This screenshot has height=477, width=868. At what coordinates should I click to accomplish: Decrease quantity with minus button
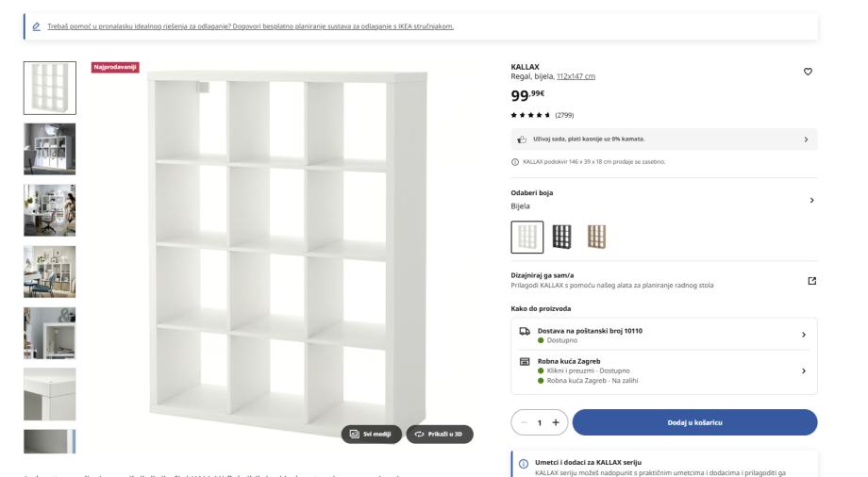[524, 422]
